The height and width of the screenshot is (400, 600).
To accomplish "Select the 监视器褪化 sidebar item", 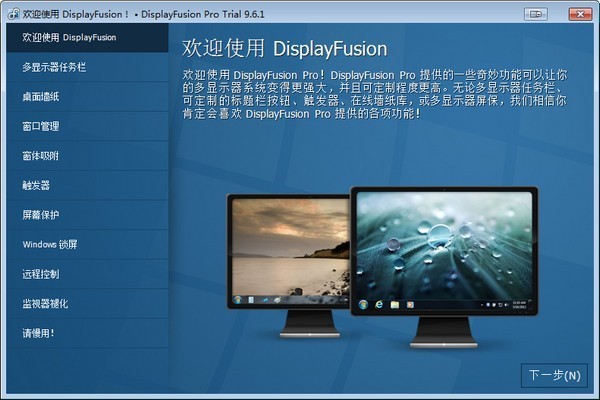I will point(87,304).
